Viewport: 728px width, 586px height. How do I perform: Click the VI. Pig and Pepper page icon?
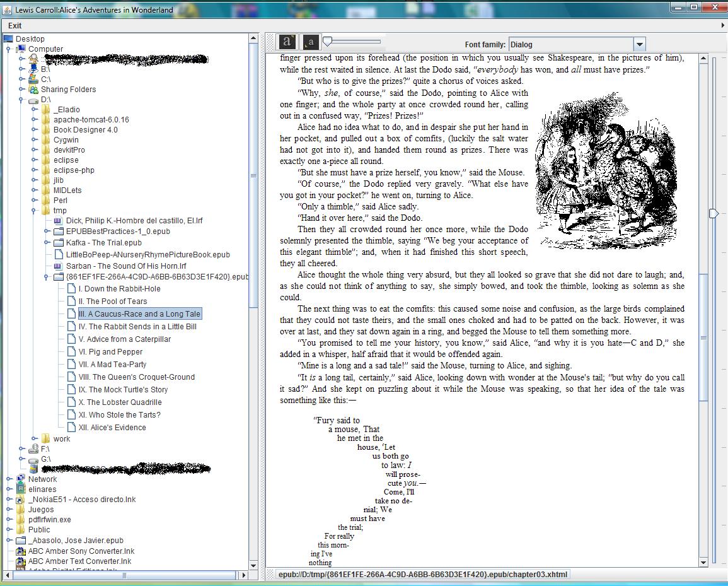click(x=71, y=352)
